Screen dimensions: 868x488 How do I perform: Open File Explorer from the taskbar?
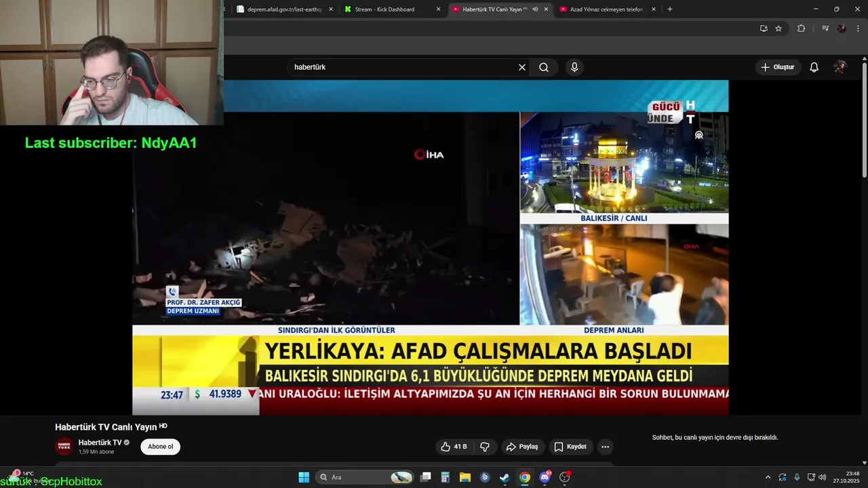pyautogui.click(x=465, y=477)
